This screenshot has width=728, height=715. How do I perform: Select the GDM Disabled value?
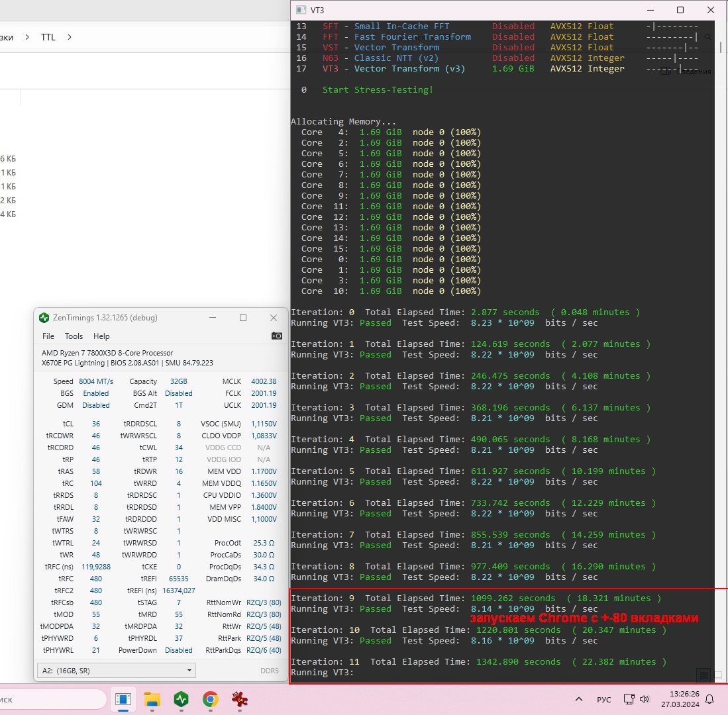click(x=95, y=406)
